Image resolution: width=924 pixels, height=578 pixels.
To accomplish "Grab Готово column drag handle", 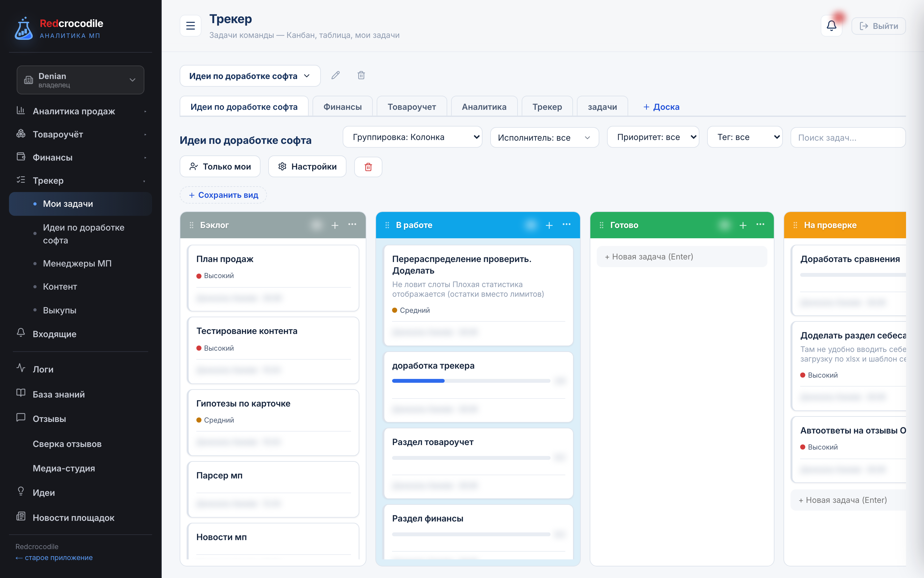I will pyautogui.click(x=601, y=225).
